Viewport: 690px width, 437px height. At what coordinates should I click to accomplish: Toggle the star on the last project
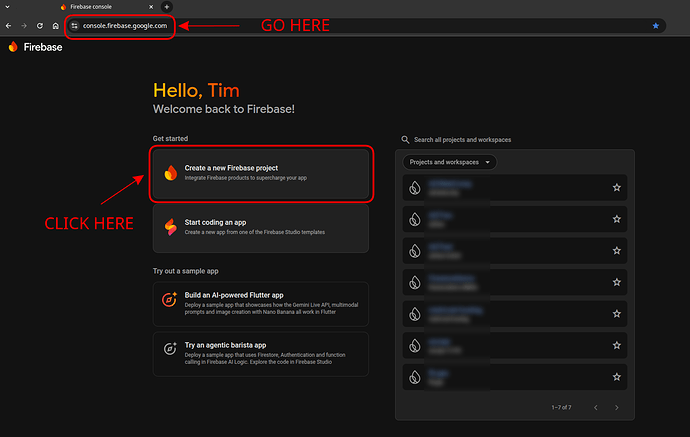pos(616,376)
